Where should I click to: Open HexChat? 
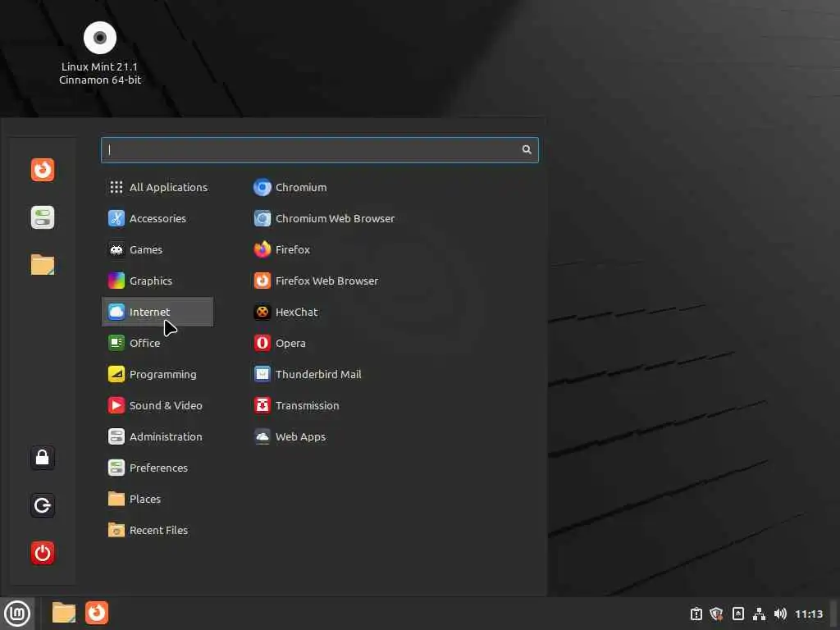[x=285, y=312]
